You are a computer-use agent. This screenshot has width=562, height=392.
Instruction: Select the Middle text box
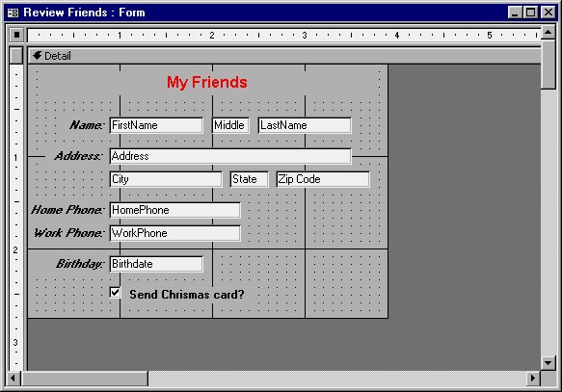(x=230, y=125)
